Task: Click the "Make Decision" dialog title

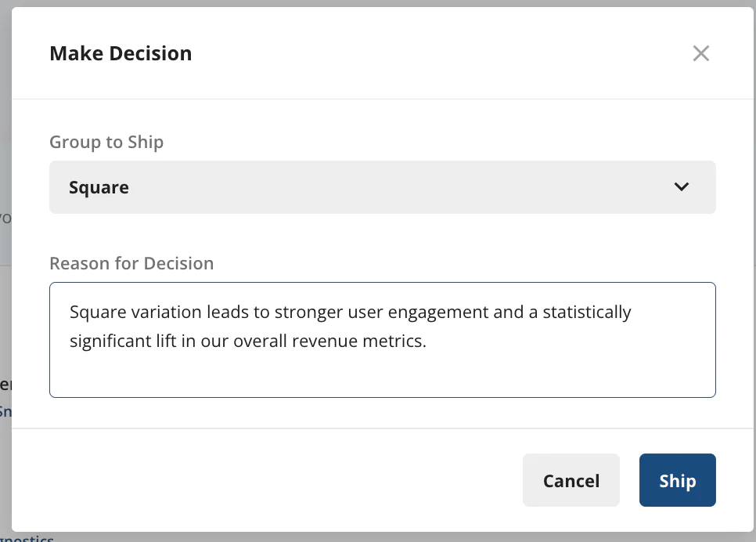Action: pos(121,53)
